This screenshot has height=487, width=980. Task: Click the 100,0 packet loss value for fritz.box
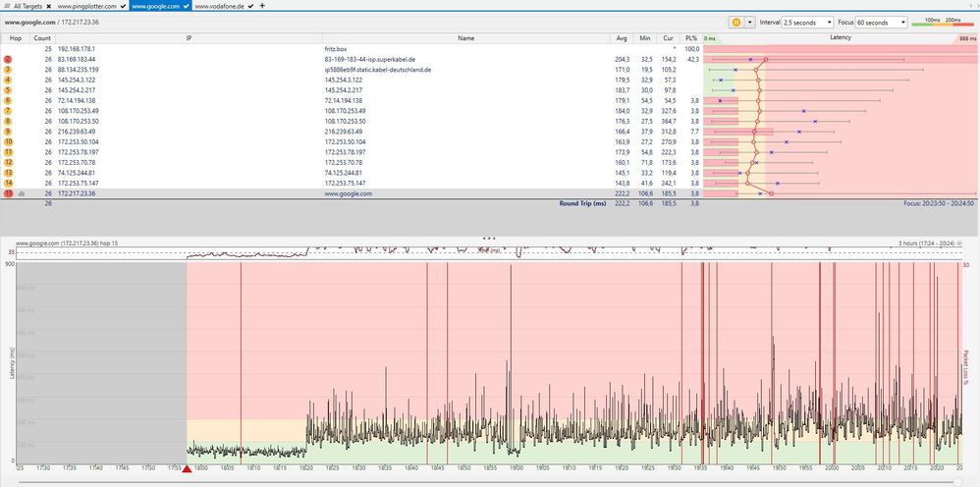pyautogui.click(x=691, y=49)
